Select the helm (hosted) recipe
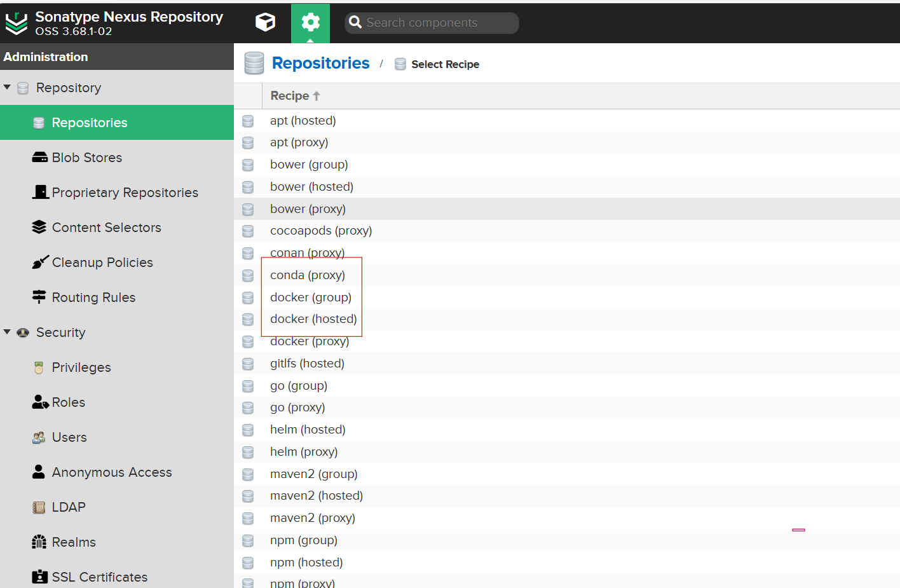Image resolution: width=900 pixels, height=588 pixels. (567, 430)
